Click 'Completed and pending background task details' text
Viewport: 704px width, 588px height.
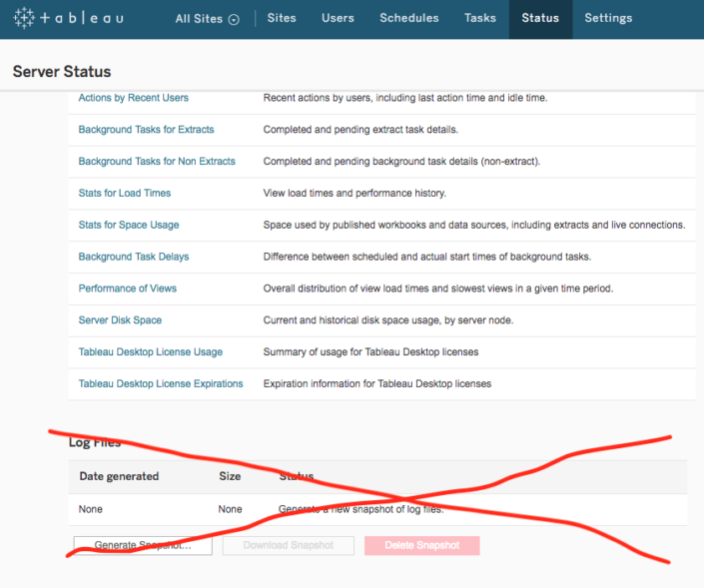401,162
